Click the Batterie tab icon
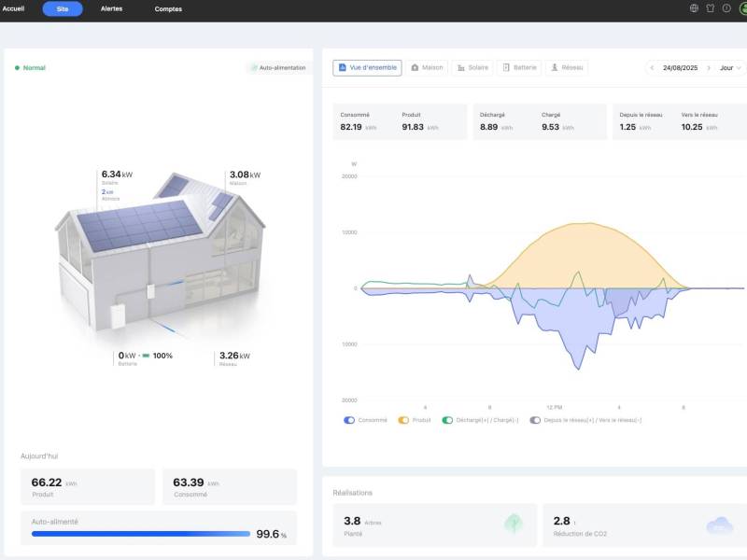Screen dimensions: 747x560 (504, 67)
